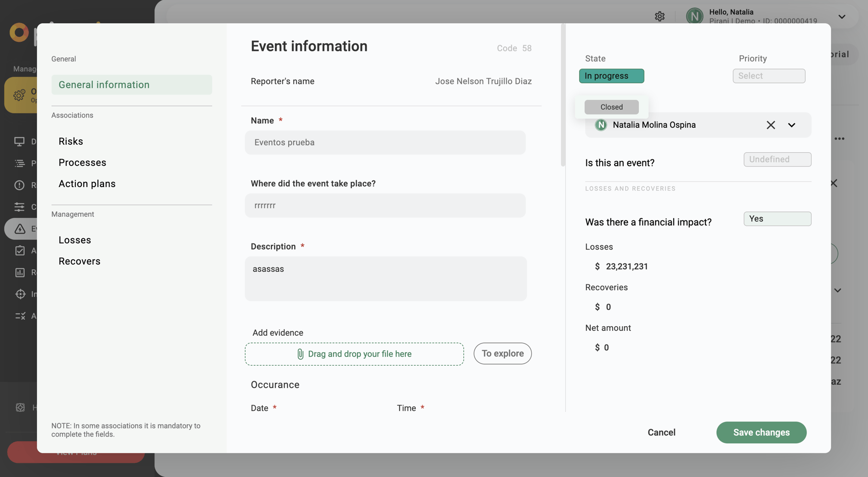Open the clipboard Audits icon in sidebar
The height and width of the screenshot is (477, 868).
pos(20,251)
